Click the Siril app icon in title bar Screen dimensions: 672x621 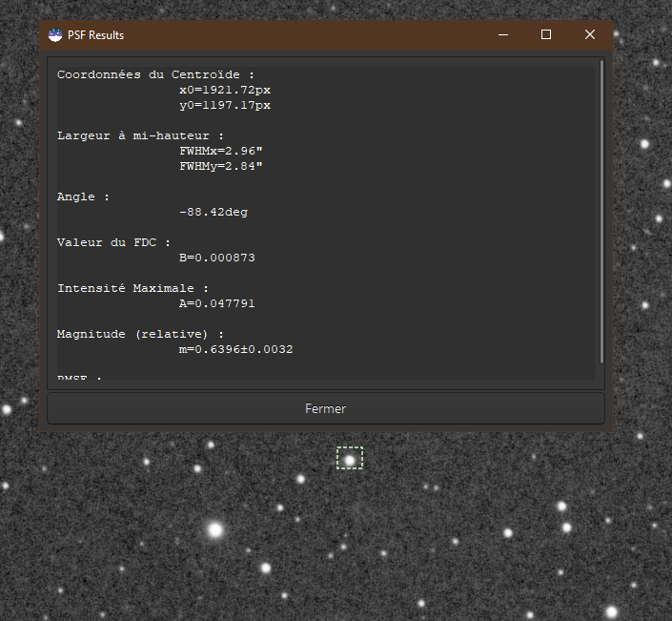(x=55, y=34)
